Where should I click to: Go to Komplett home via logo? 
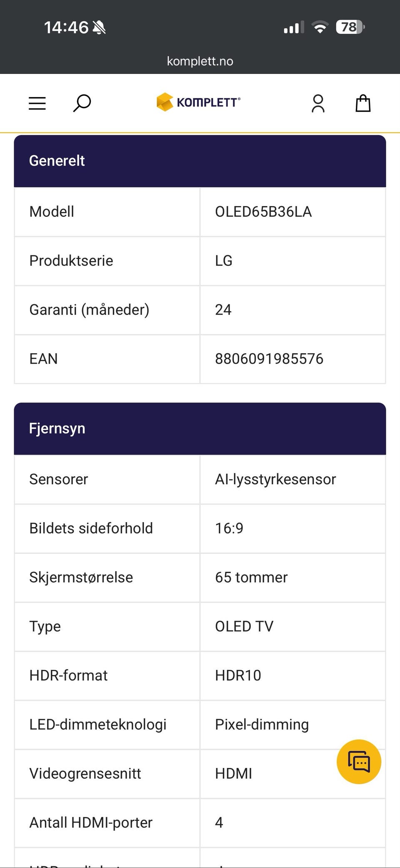click(198, 102)
